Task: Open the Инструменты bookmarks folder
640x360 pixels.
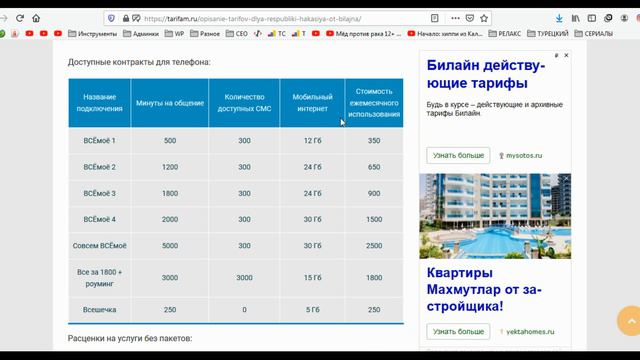Action: click(93, 33)
